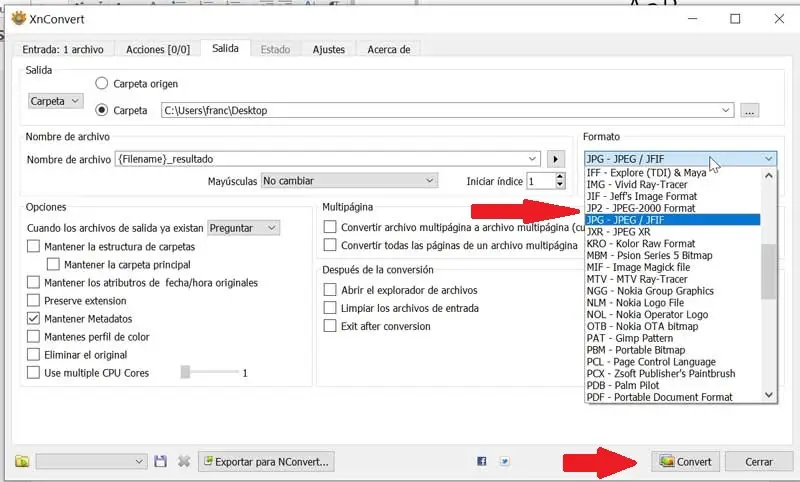This screenshot has width=800, height=482.
Task: Enable Abrir el explorador de archivos
Action: [330, 290]
